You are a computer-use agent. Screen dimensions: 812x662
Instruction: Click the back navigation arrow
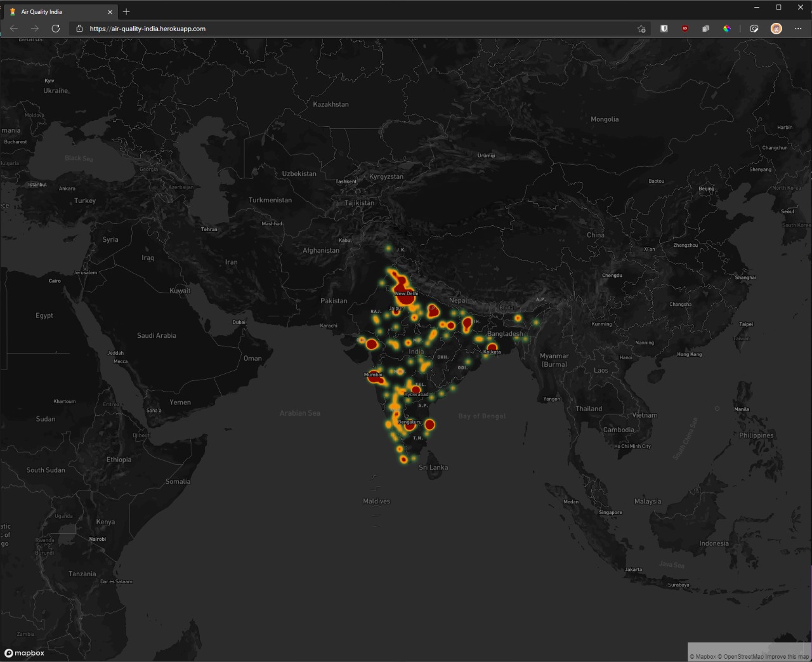13,29
